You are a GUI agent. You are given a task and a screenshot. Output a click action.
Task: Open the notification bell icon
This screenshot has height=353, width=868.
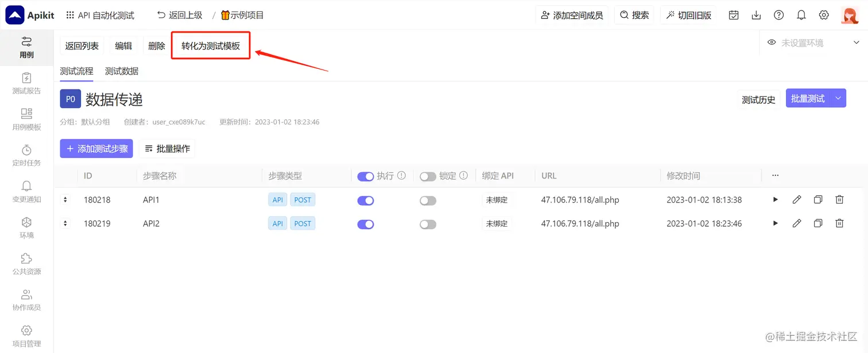tap(801, 15)
